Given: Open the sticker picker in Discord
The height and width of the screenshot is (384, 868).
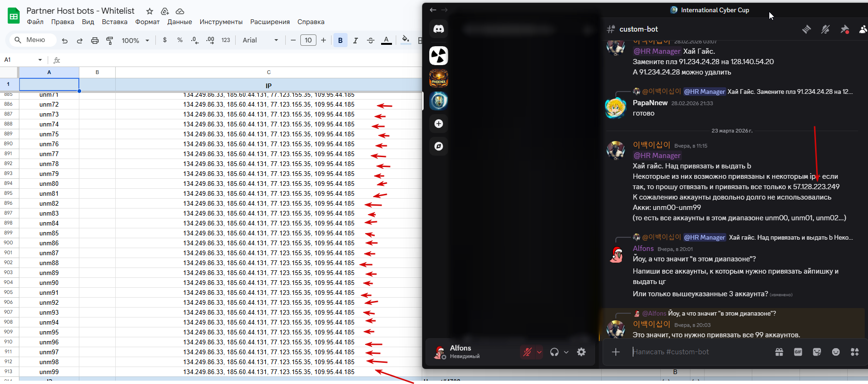Looking at the screenshot, I should 817,352.
